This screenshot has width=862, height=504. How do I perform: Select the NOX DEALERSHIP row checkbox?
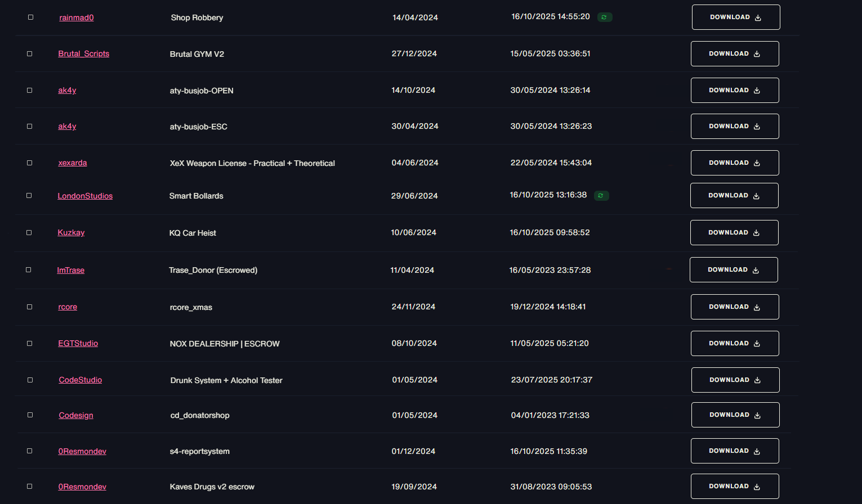coord(29,344)
